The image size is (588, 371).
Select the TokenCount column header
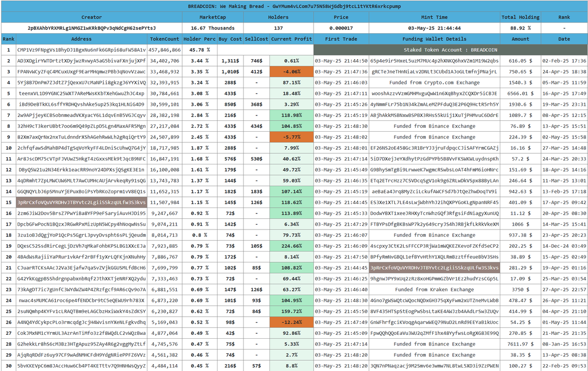[165, 39]
